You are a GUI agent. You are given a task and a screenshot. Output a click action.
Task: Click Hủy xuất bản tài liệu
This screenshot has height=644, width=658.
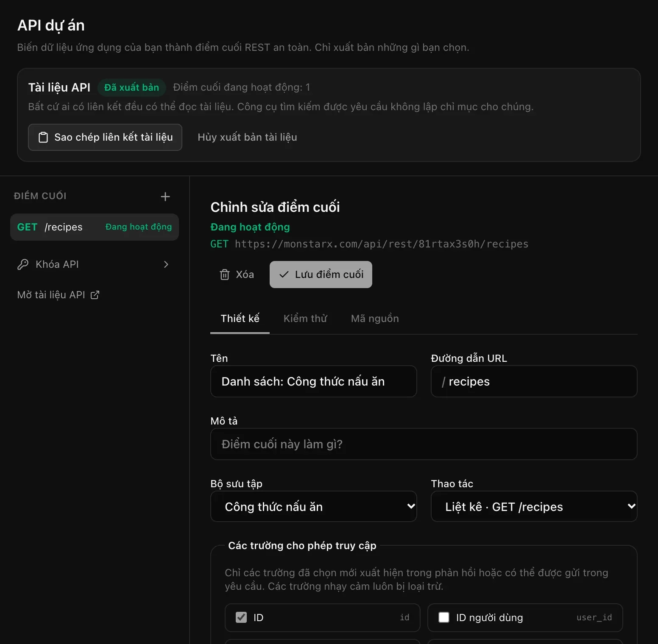(247, 137)
